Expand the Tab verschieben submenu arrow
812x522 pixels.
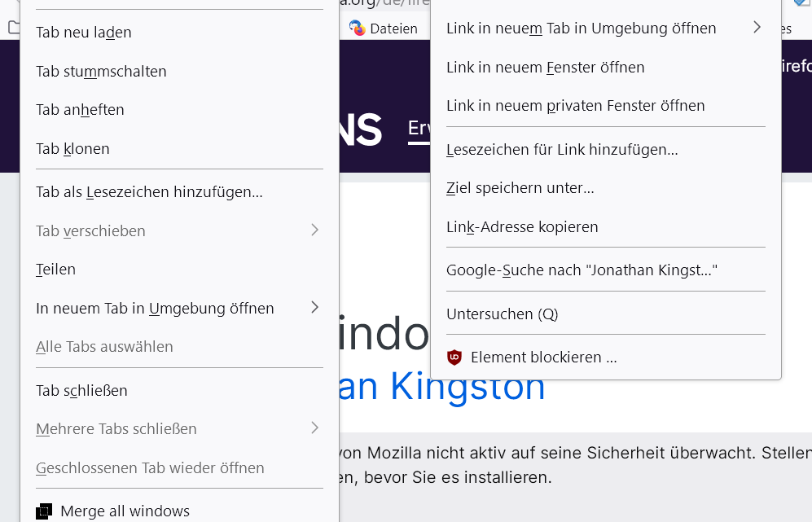point(314,230)
